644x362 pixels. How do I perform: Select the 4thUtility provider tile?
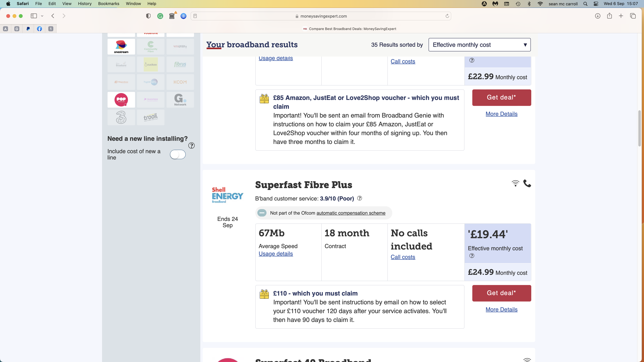(180, 47)
